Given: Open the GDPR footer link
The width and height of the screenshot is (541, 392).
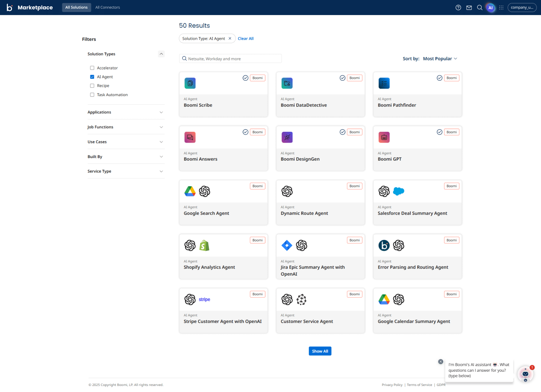Looking at the screenshot, I should tap(441, 385).
